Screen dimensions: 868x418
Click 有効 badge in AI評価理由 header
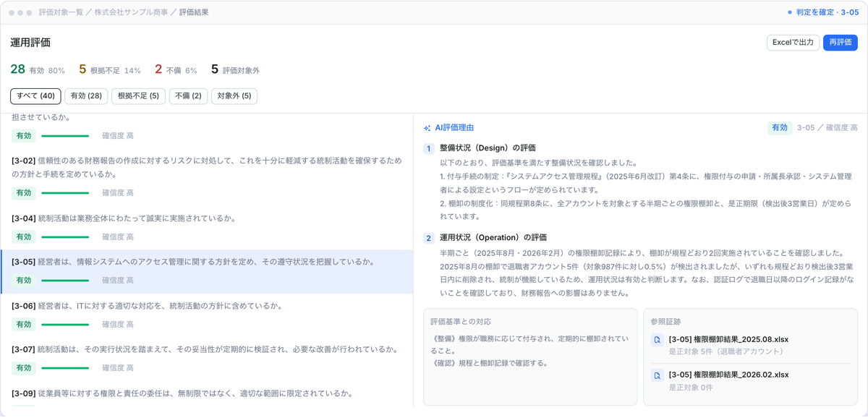pyautogui.click(x=780, y=128)
